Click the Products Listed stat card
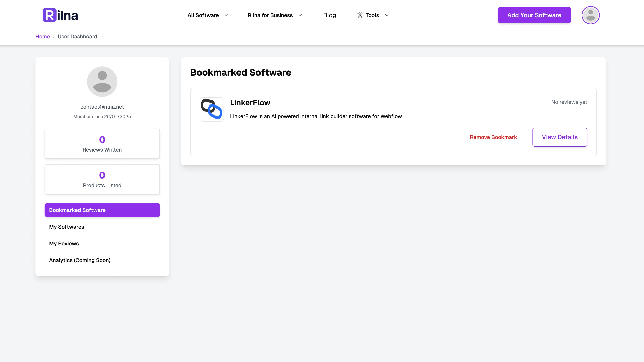This screenshot has width=644, height=362. click(x=102, y=179)
